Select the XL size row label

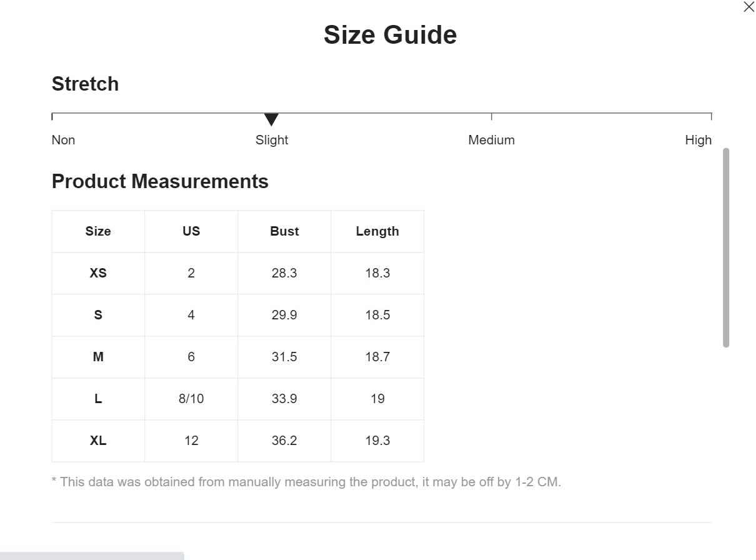click(x=98, y=441)
